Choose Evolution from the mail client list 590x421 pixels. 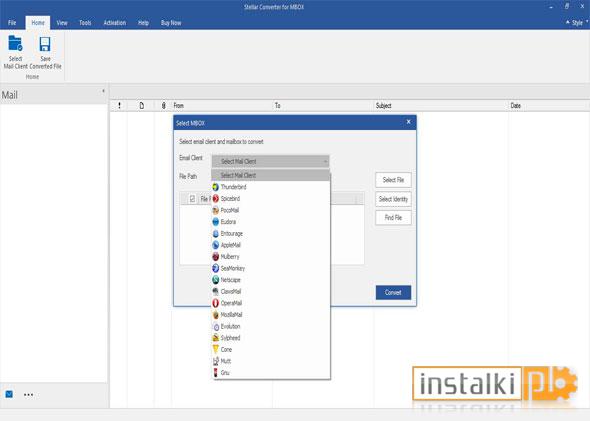point(271,327)
